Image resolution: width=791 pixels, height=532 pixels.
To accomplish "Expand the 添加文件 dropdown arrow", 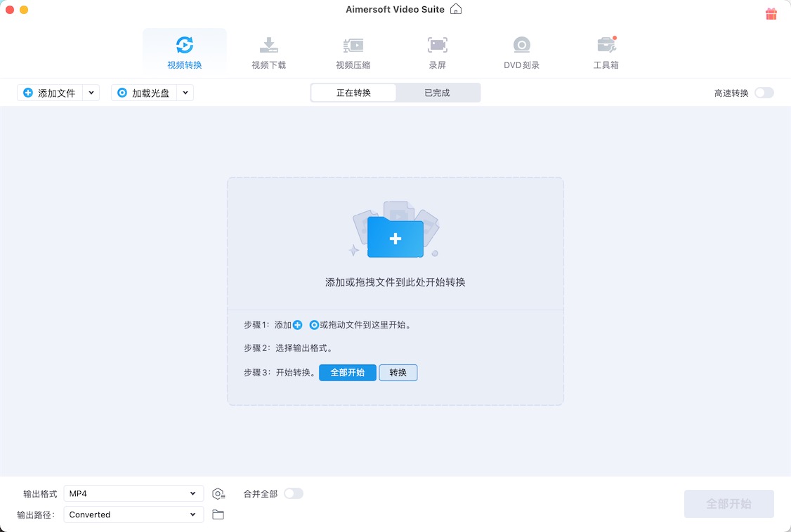I will point(91,93).
